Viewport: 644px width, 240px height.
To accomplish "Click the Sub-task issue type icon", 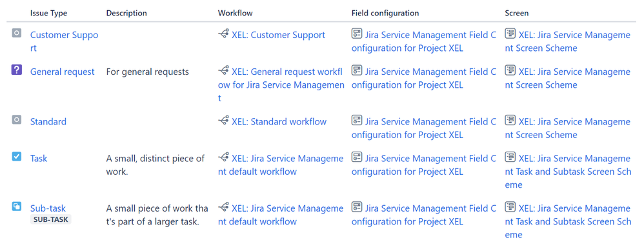I will [16, 206].
